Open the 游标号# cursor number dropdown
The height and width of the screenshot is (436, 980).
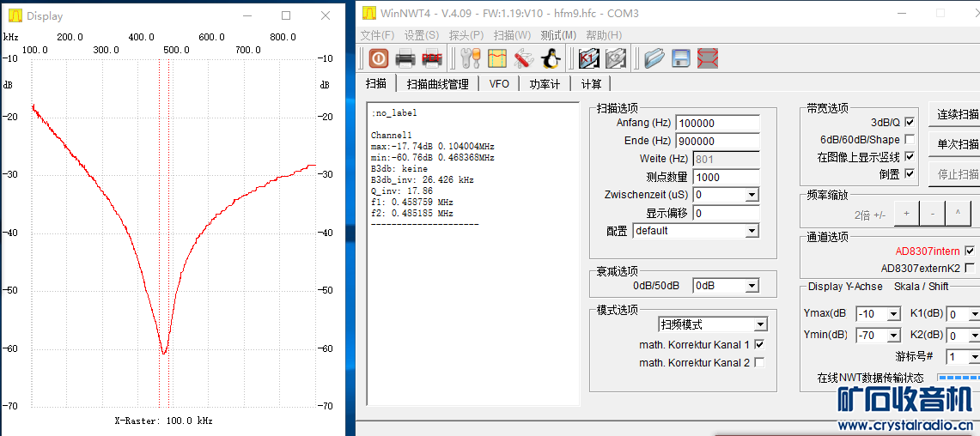tap(973, 357)
